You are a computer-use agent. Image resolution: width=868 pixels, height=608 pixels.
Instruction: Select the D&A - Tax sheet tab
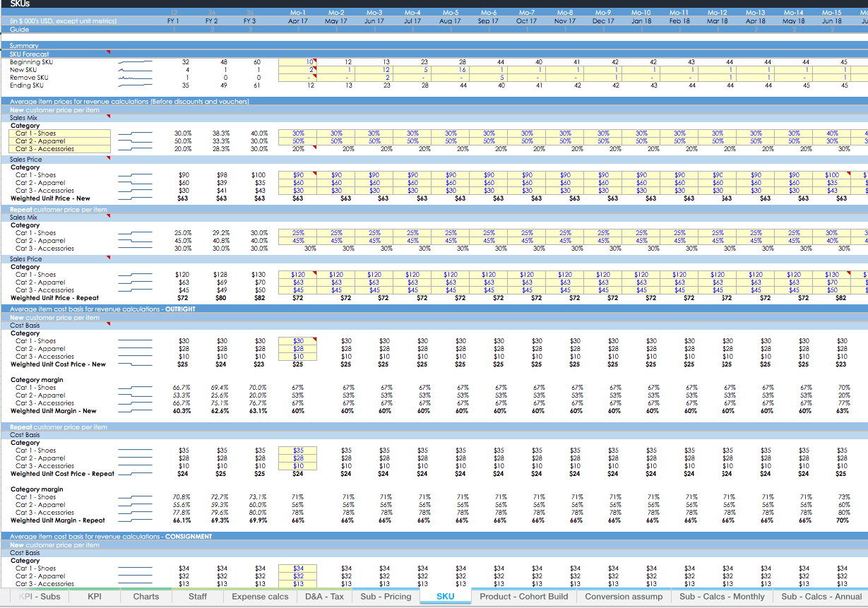click(x=325, y=597)
